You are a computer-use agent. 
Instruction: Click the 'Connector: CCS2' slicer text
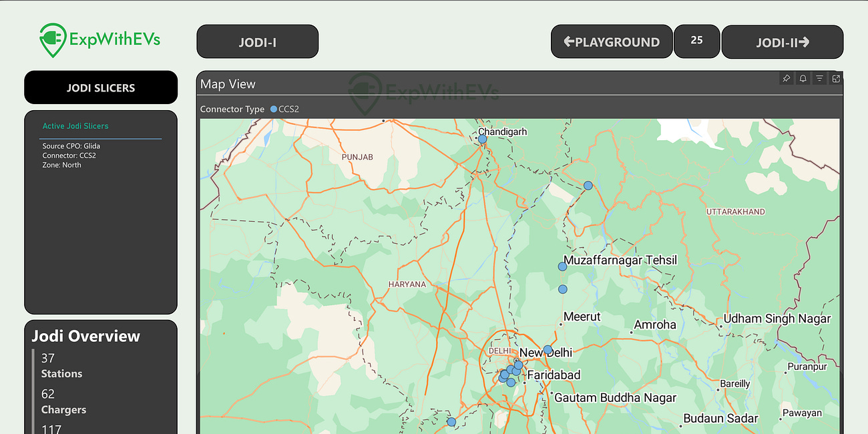69,156
